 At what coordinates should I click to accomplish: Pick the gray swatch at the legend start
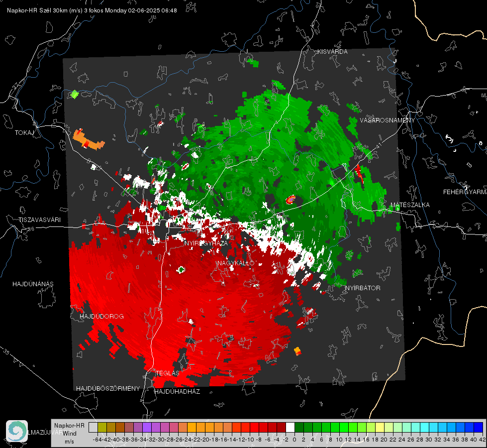[93, 428]
